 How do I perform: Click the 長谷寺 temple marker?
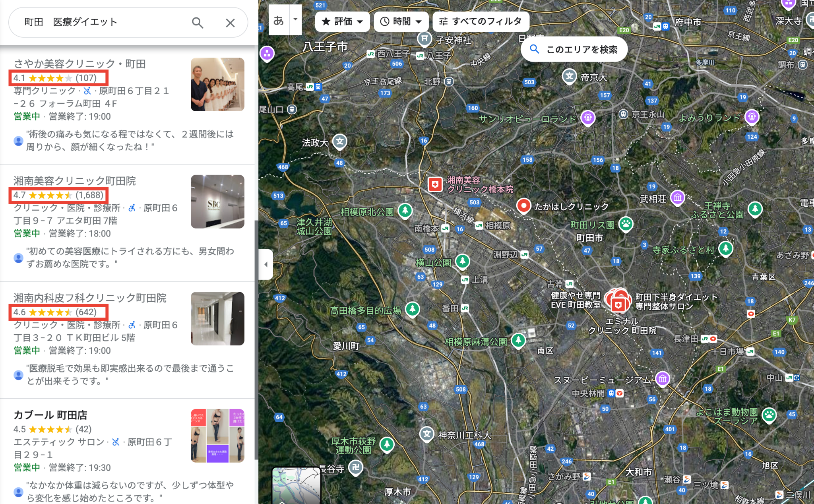356,468
